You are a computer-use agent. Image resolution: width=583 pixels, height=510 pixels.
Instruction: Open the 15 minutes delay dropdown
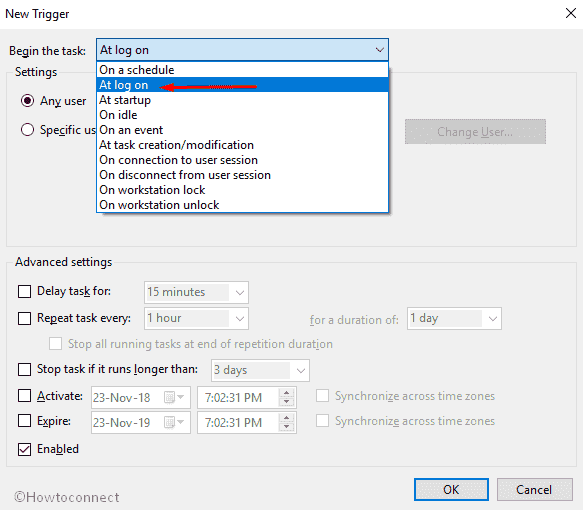196,292
